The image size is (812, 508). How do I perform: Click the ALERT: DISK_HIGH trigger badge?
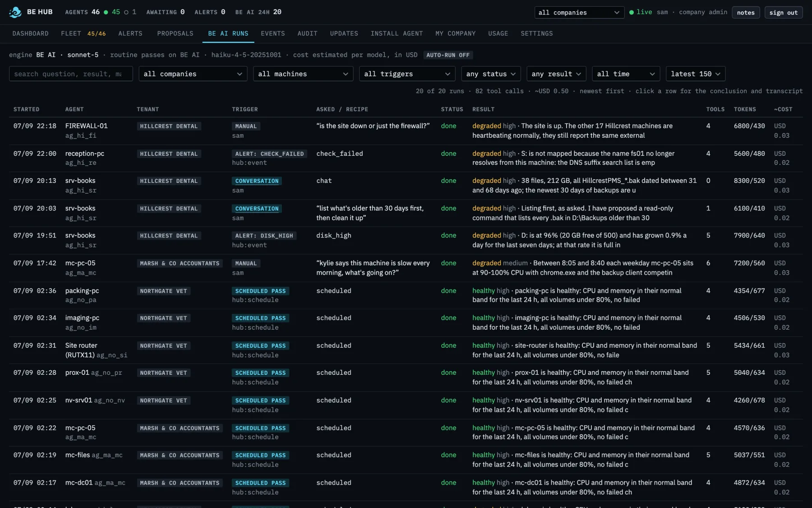coord(264,236)
